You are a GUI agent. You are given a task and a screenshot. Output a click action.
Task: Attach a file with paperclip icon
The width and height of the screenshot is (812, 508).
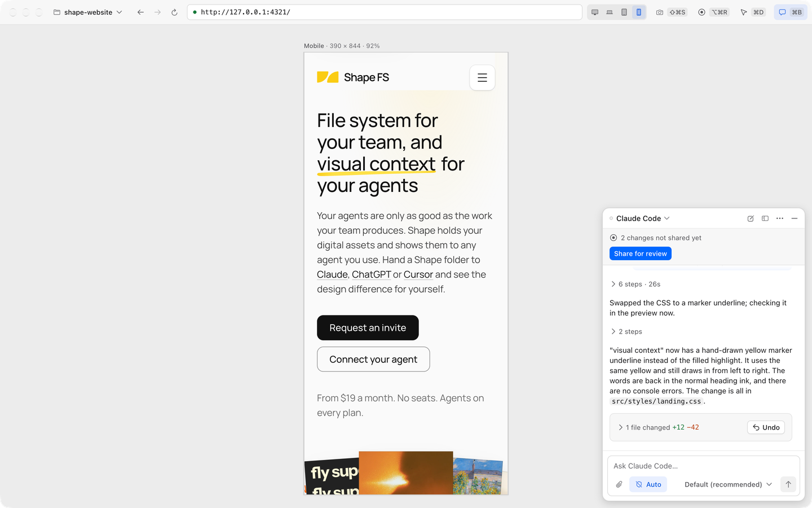click(x=619, y=484)
